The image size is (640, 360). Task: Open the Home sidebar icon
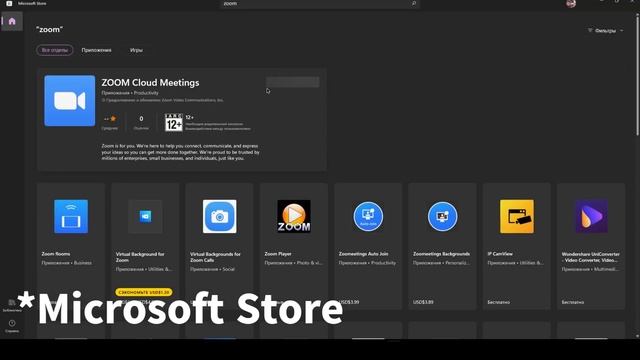(12, 21)
